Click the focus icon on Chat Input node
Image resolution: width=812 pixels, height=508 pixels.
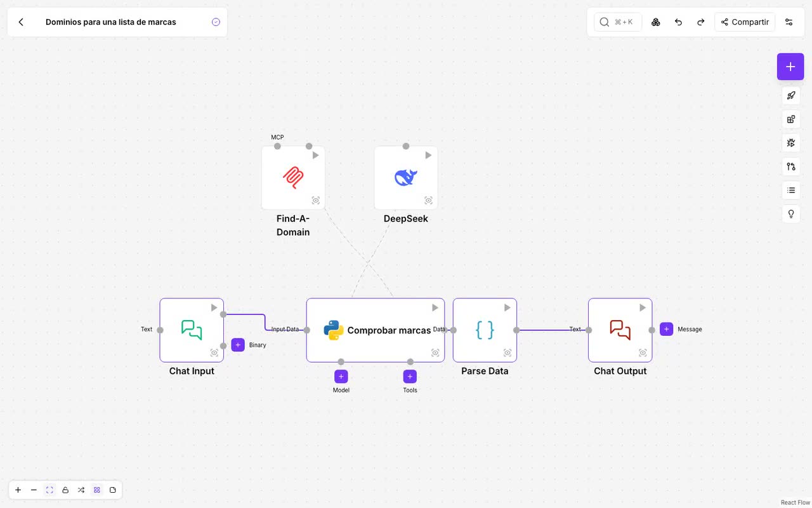coord(214,353)
